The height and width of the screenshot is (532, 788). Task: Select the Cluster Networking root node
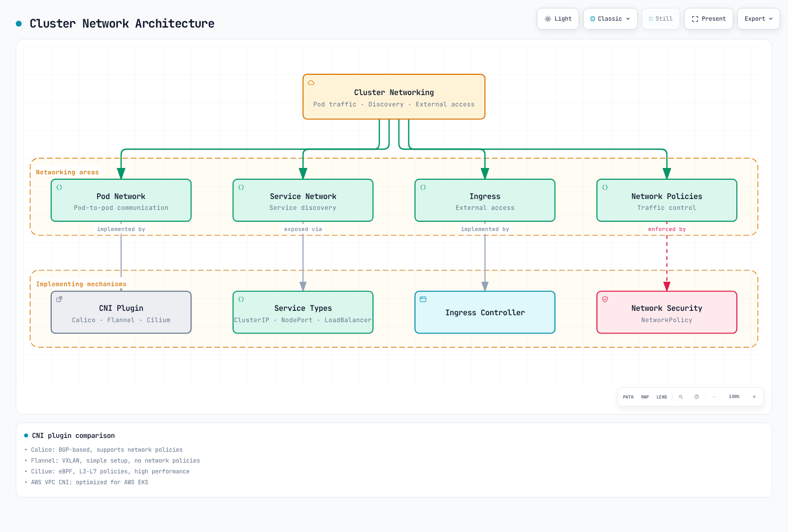coord(394,97)
